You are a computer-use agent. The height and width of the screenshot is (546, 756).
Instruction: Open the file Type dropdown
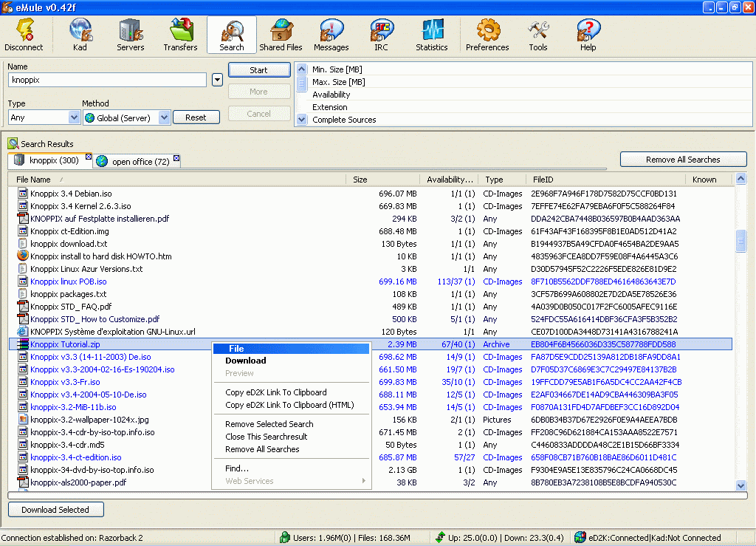coord(74,117)
